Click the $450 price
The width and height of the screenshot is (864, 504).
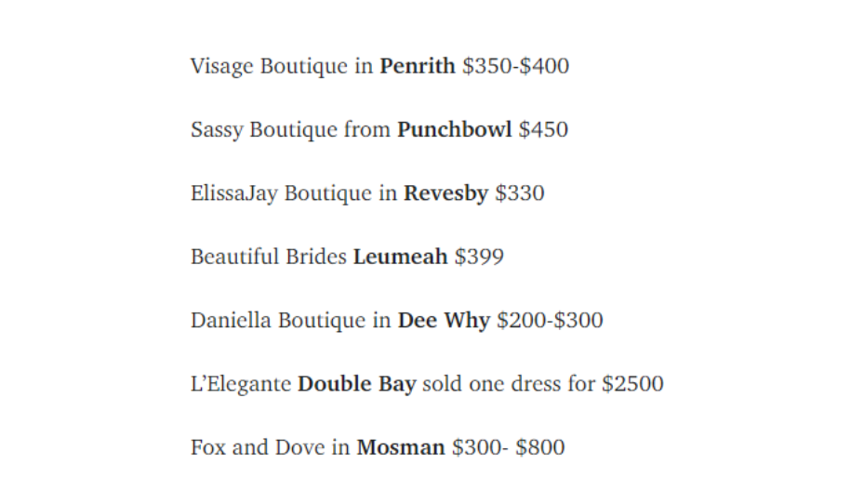[543, 129]
